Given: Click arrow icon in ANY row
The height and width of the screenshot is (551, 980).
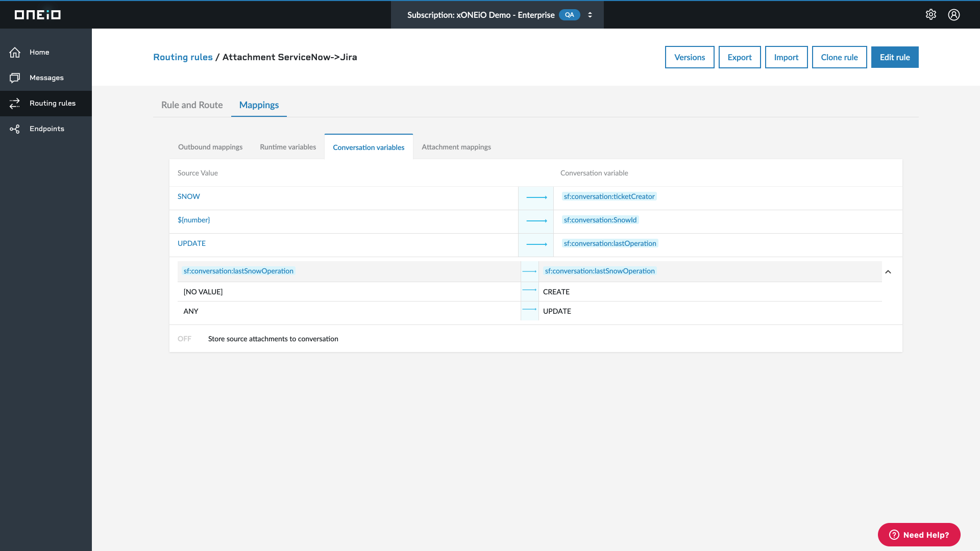Looking at the screenshot, I should (x=529, y=309).
